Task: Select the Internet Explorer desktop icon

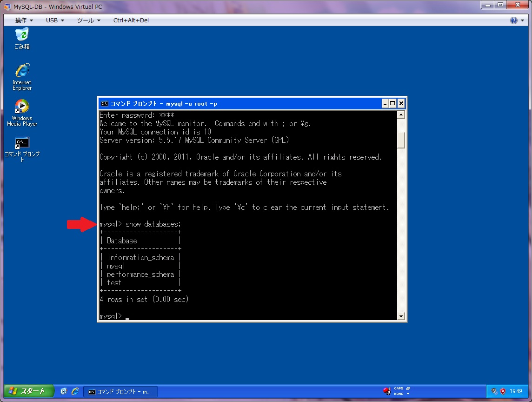Action: [22, 77]
